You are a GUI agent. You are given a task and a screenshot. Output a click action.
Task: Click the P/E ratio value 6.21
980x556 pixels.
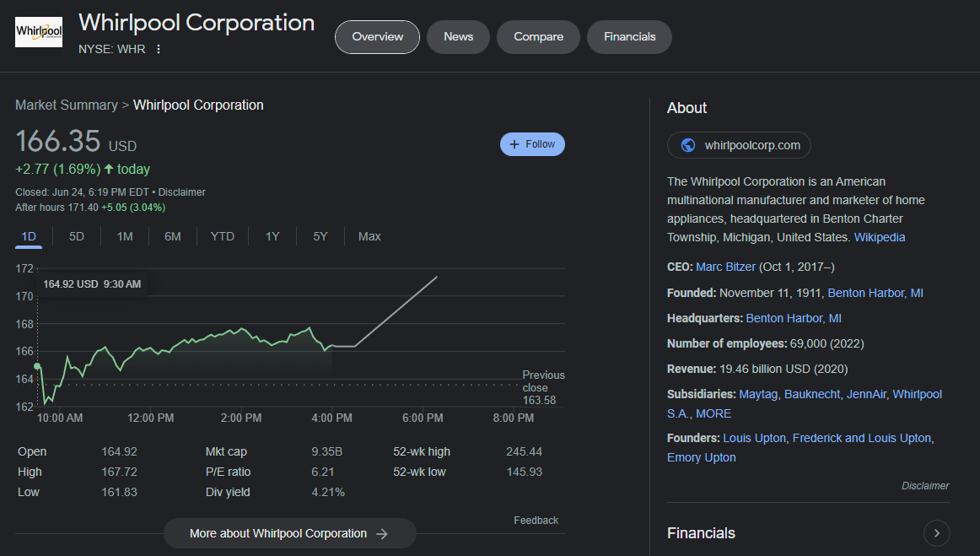322,472
